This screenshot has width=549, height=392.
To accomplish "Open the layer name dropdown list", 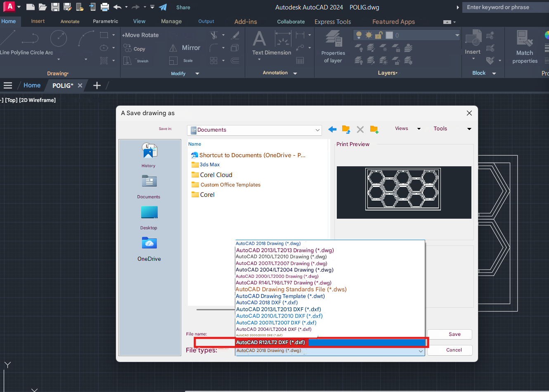I will (x=457, y=35).
